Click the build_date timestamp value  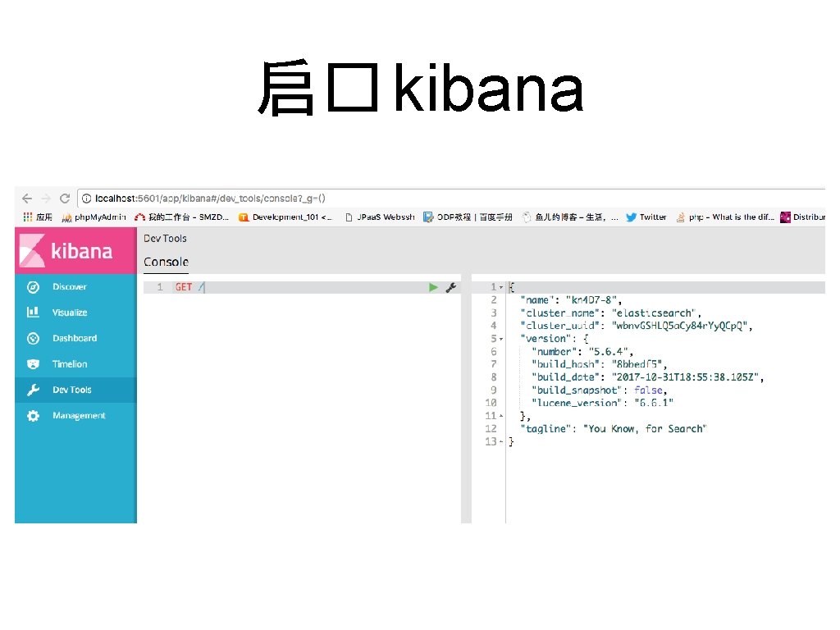685,377
